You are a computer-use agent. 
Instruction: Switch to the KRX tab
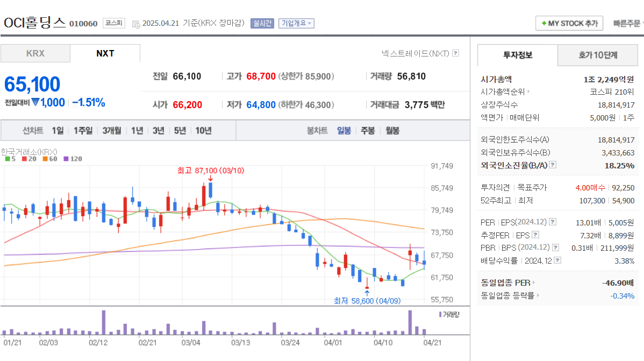pyautogui.click(x=35, y=53)
